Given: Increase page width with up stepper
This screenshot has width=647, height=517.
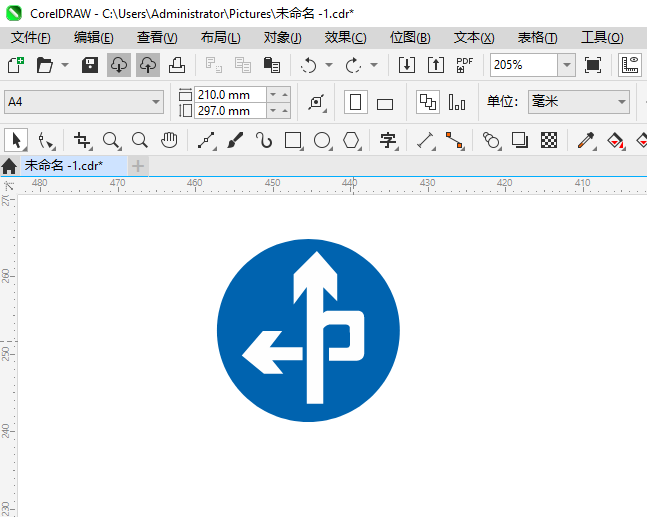Looking at the screenshot, I should tap(285, 94).
